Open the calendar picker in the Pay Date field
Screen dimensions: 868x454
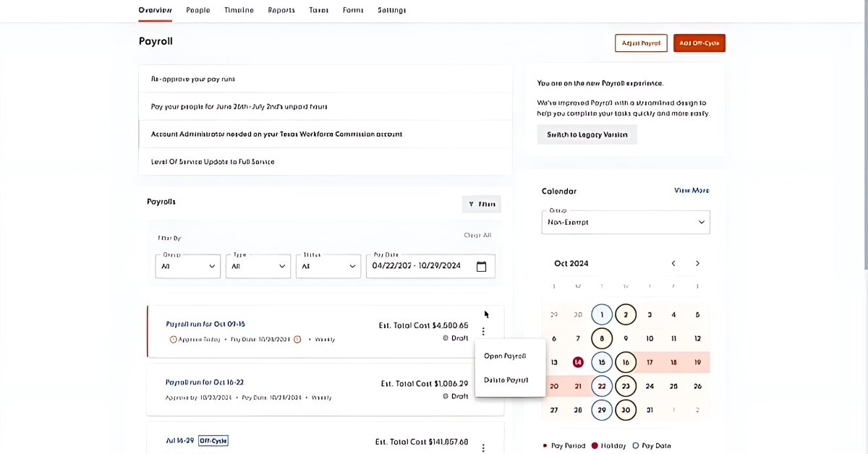(482, 266)
